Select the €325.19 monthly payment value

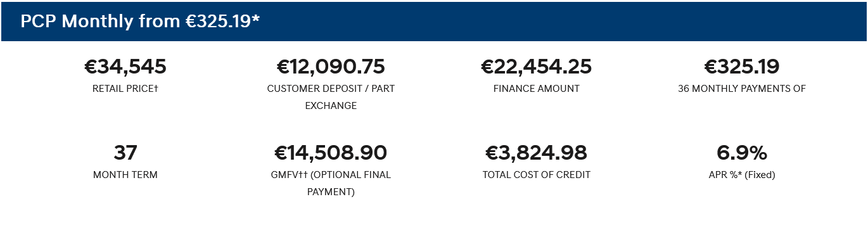click(x=742, y=67)
